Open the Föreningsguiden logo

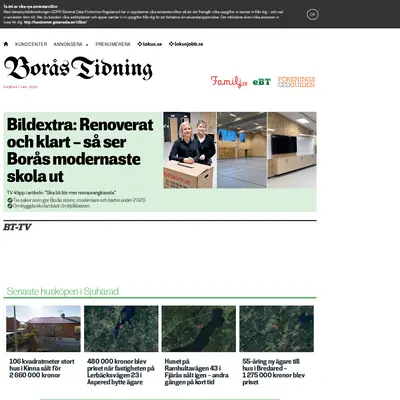pos(296,82)
